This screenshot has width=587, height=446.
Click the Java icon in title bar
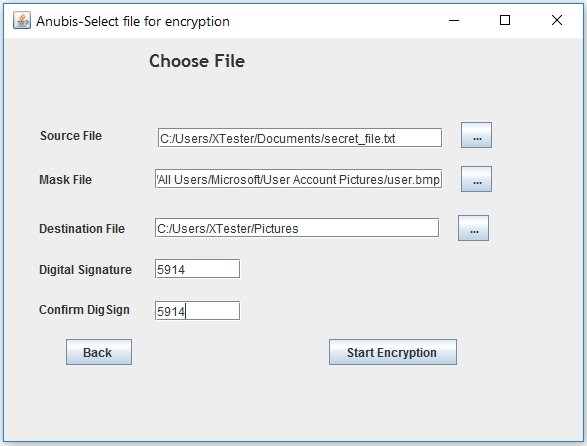coord(22,21)
